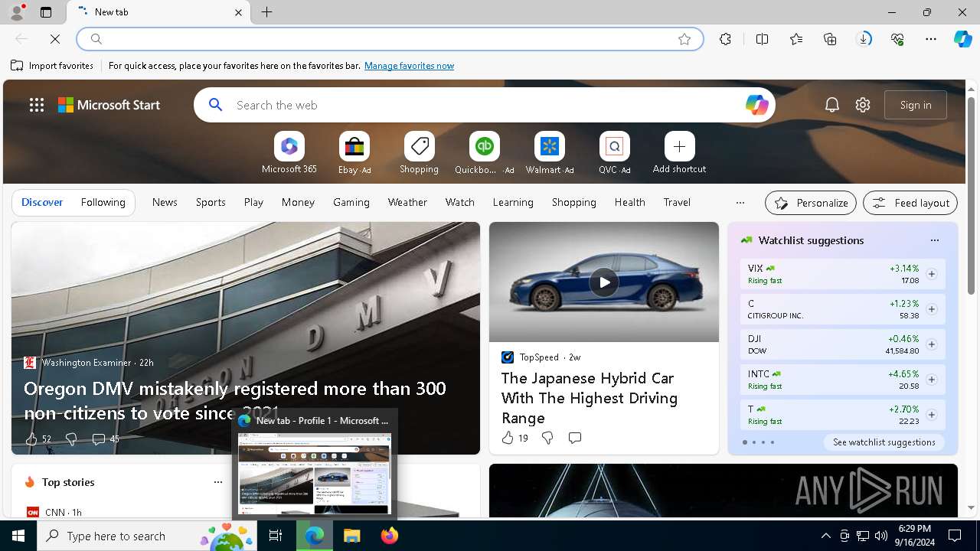Open Edge Settings and more menu
Screen dimensions: 980x551
pos(931,39)
